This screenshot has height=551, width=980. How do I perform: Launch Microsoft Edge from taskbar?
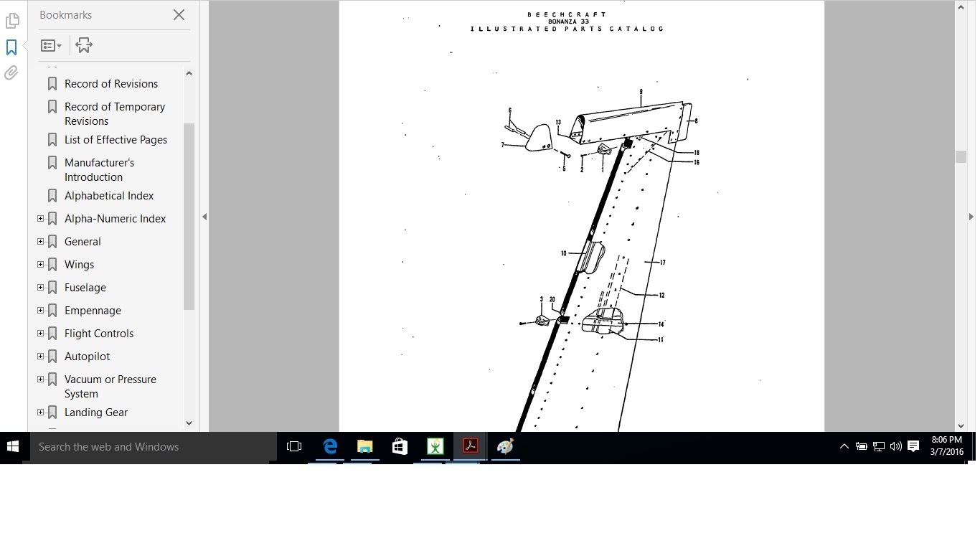[x=329, y=447]
